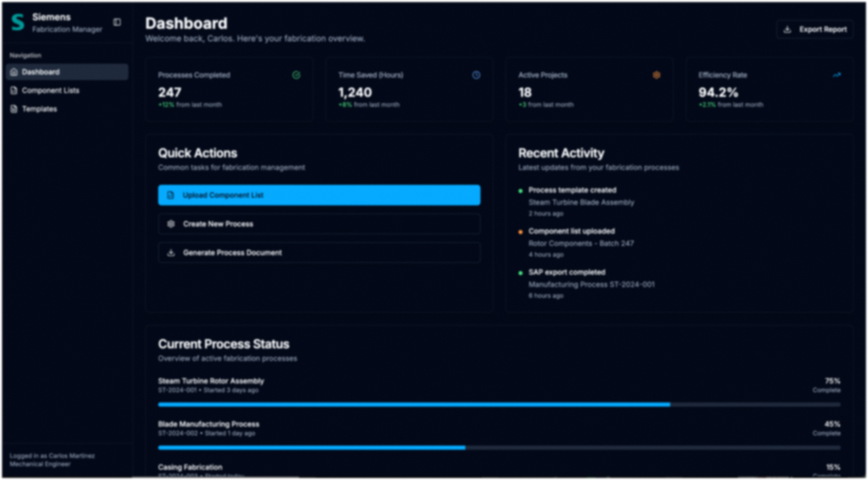
Task: Click the Steam Turbine Rotor Assembly progress bar
Action: coord(499,405)
